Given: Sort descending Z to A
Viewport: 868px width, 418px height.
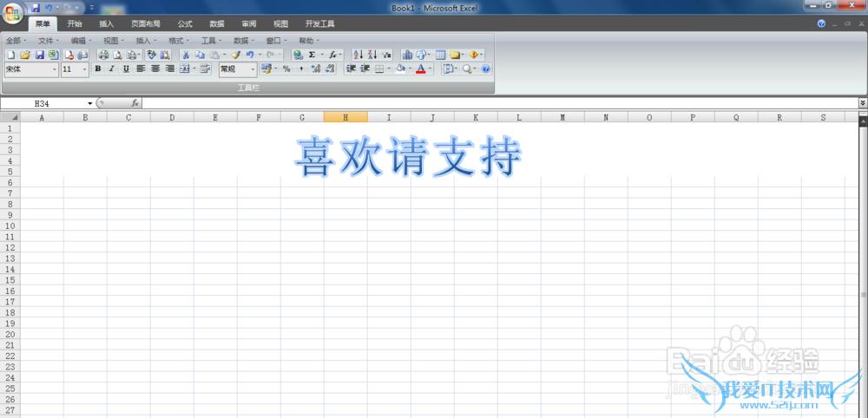Looking at the screenshot, I should 372,55.
